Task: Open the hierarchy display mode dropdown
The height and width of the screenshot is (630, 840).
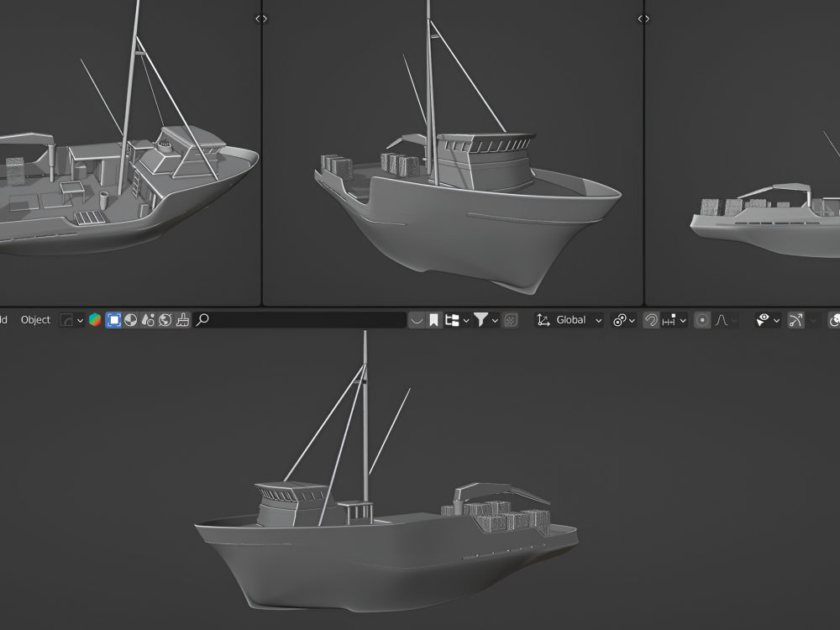Action: tap(457, 320)
